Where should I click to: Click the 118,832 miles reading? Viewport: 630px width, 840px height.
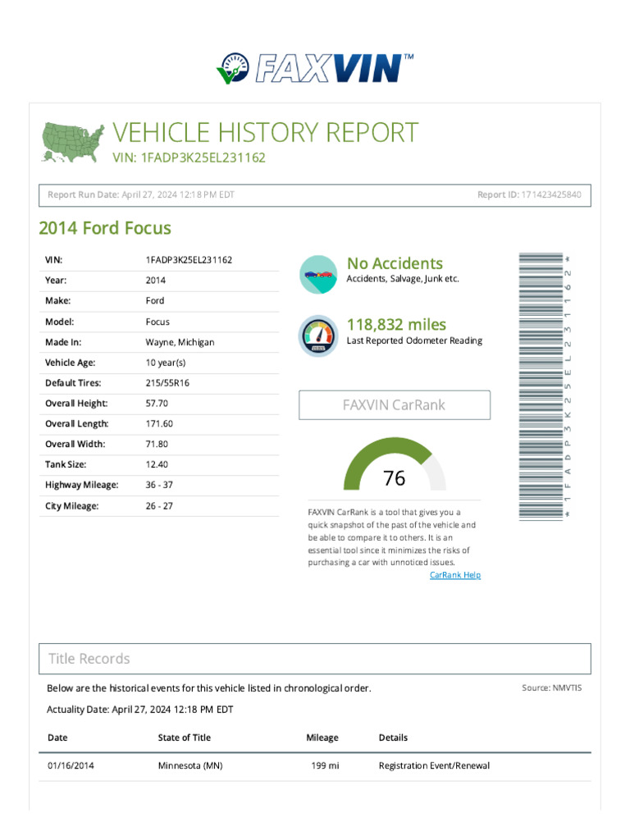[396, 325]
